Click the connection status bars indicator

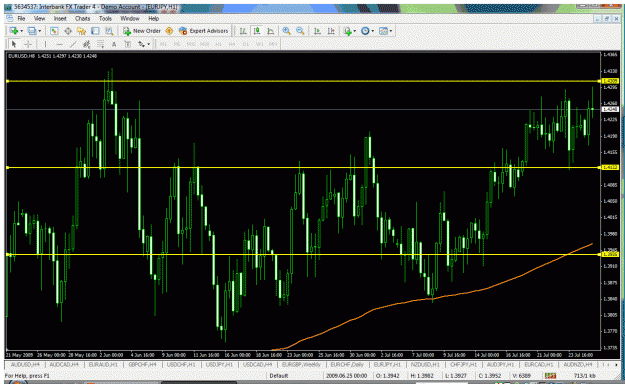coord(550,376)
